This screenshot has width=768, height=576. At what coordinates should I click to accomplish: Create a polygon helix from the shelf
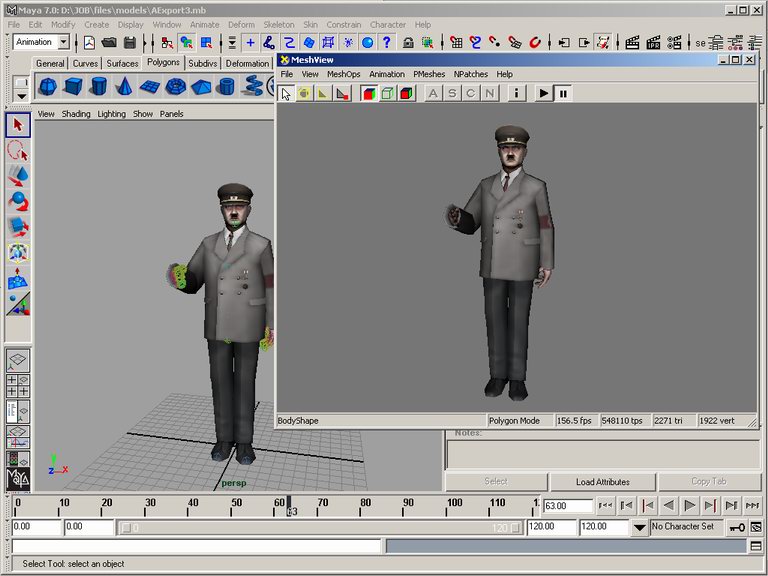tap(253, 86)
